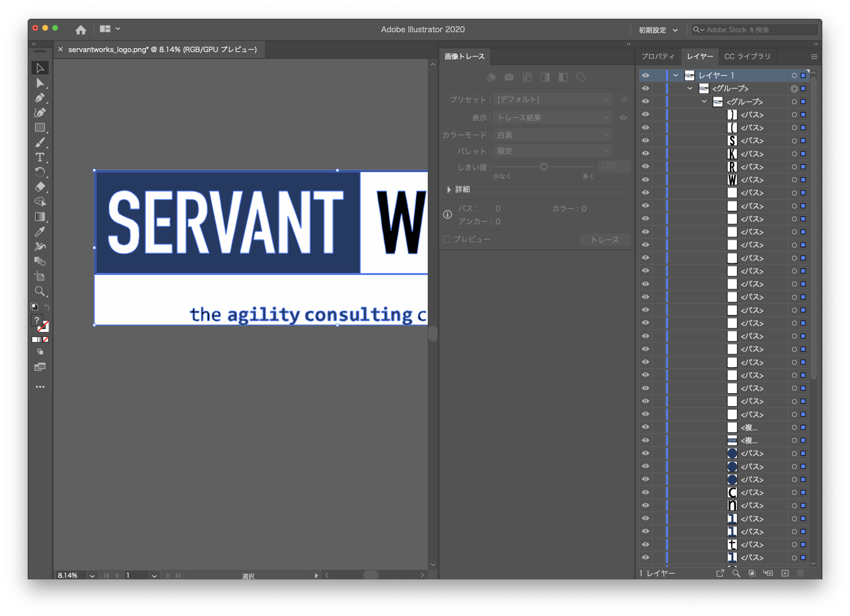Hide the 'S' path layer

tap(646, 140)
